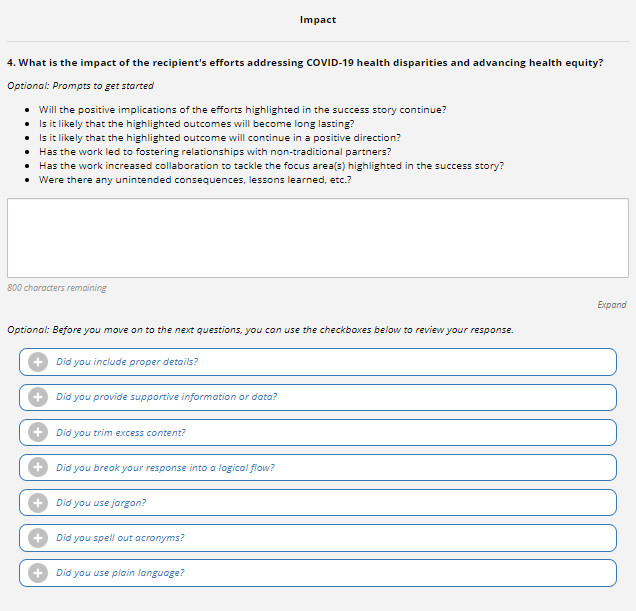Screen dimensions: 636x611
Task: Click the 'Optional: Prompts to get started' text
Action: click(80, 86)
